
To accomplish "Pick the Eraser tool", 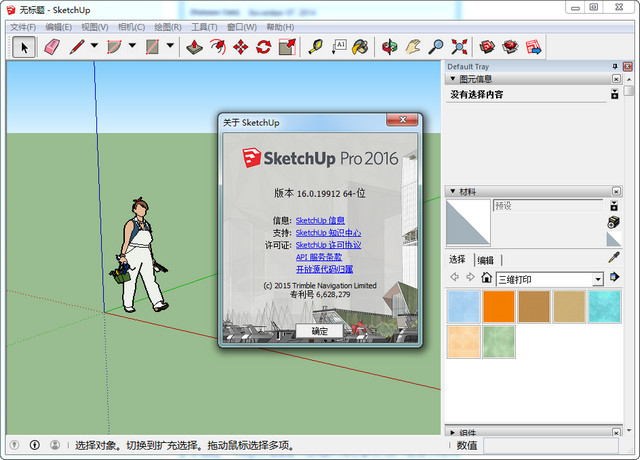I will (52, 46).
